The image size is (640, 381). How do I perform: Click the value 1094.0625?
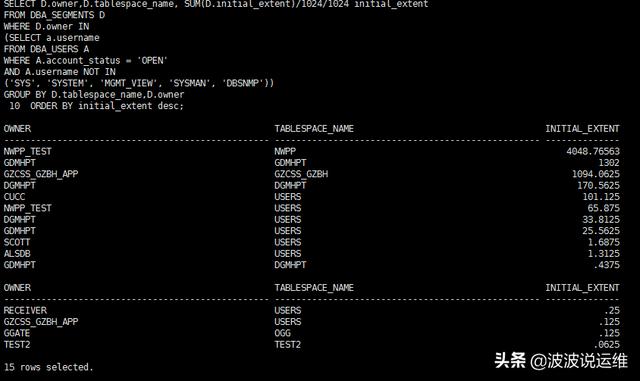pos(596,174)
